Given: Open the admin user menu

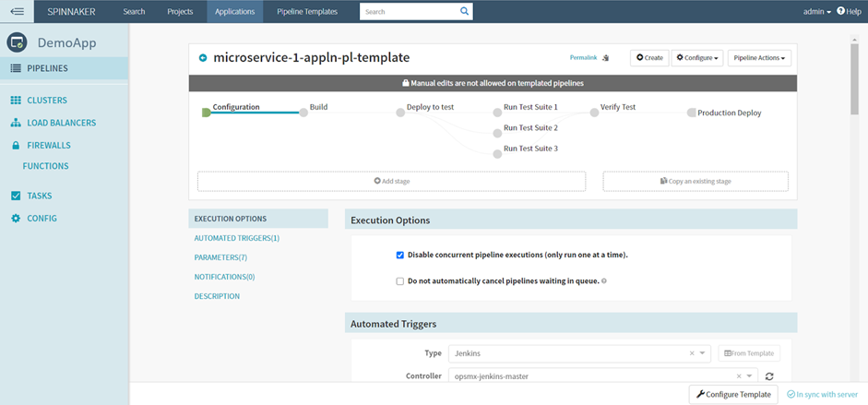Looking at the screenshot, I should point(816,11).
